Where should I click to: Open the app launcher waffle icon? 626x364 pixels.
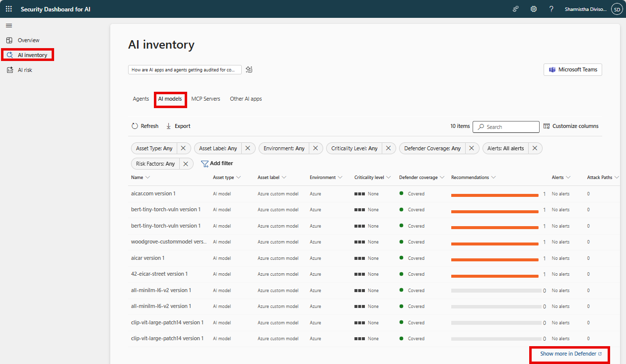click(x=9, y=9)
